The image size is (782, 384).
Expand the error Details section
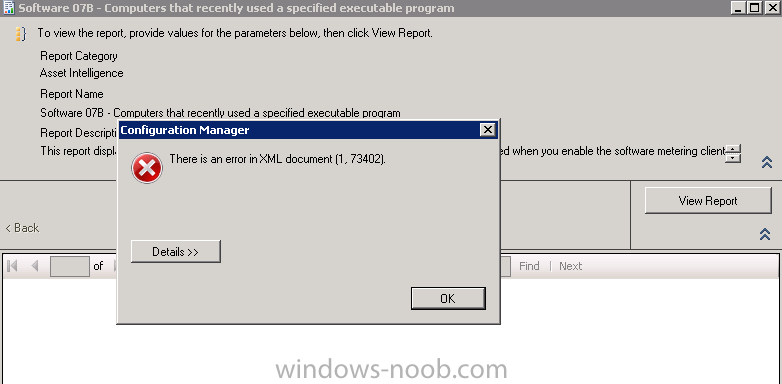click(176, 252)
